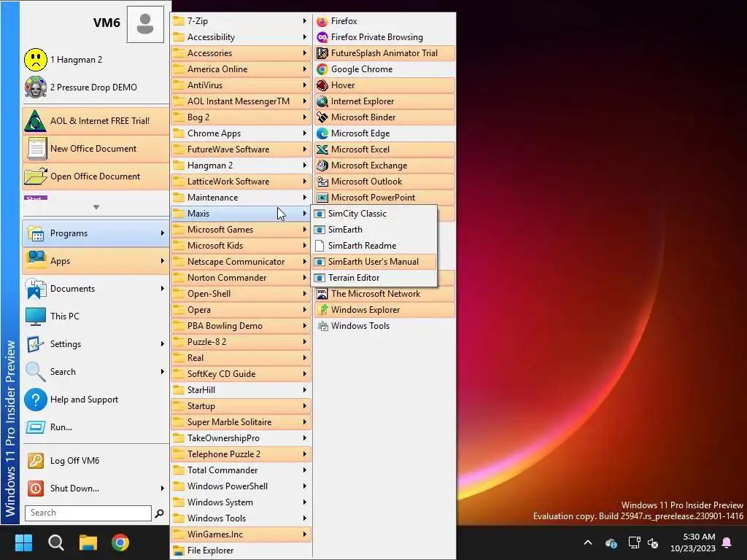Click Log Off VM6
Viewport: 747px width, 560px height.
click(x=96, y=461)
